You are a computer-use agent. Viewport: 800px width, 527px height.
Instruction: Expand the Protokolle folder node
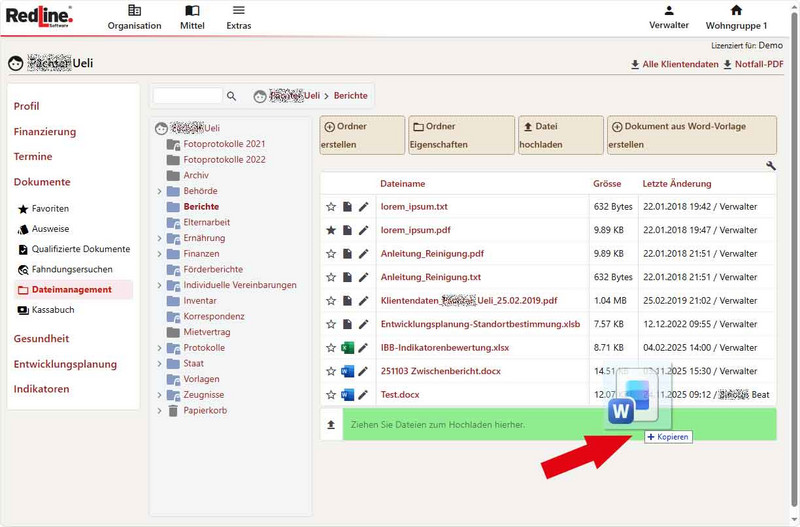(x=159, y=348)
